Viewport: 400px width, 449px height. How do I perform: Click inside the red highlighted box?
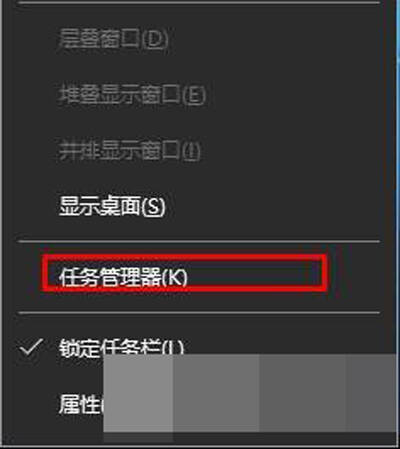[184, 273]
